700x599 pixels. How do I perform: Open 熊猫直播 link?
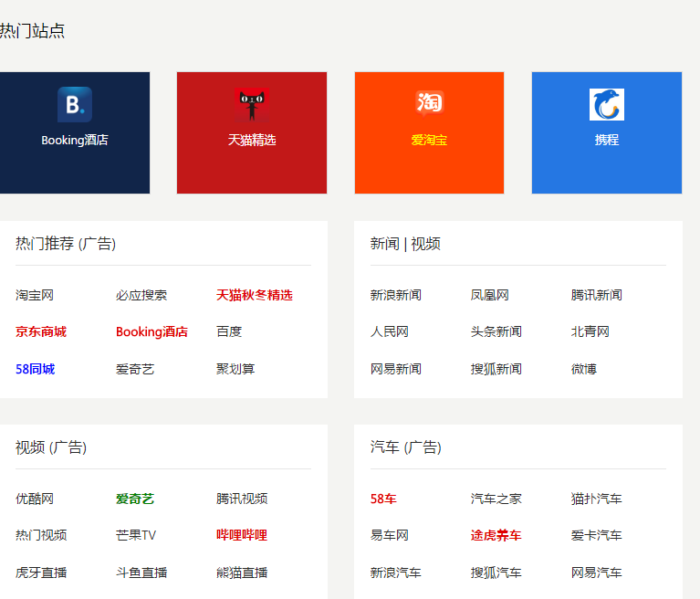point(242,573)
